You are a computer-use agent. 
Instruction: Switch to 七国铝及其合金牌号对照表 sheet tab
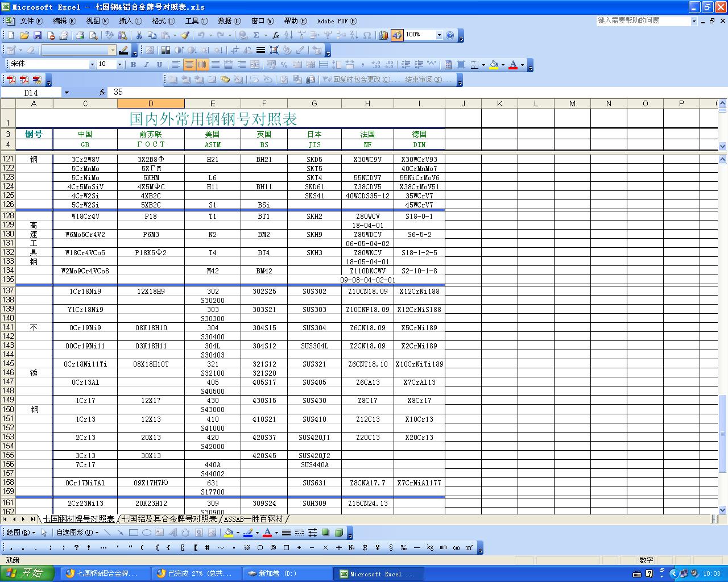click(x=169, y=519)
